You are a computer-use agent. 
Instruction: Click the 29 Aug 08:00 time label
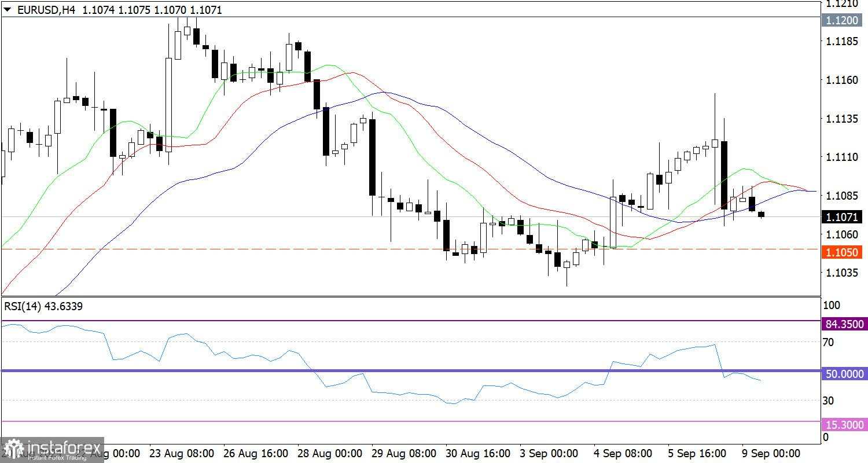404,453
